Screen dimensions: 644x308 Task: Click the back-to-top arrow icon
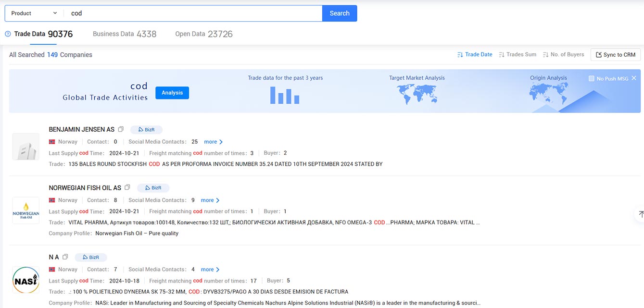[640, 214]
